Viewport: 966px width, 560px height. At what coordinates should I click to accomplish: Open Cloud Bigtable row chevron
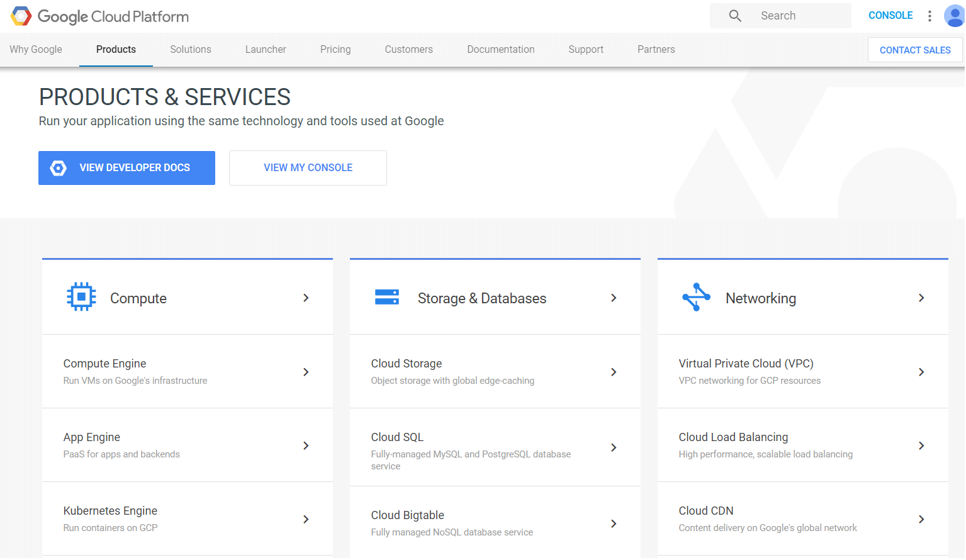[614, 524]
